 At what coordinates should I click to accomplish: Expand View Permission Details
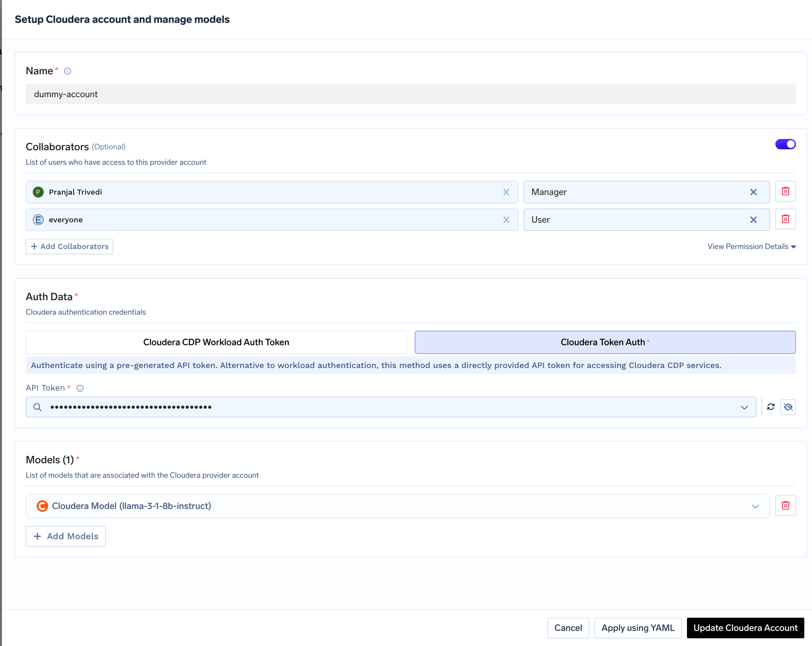[x=754, y=246]
